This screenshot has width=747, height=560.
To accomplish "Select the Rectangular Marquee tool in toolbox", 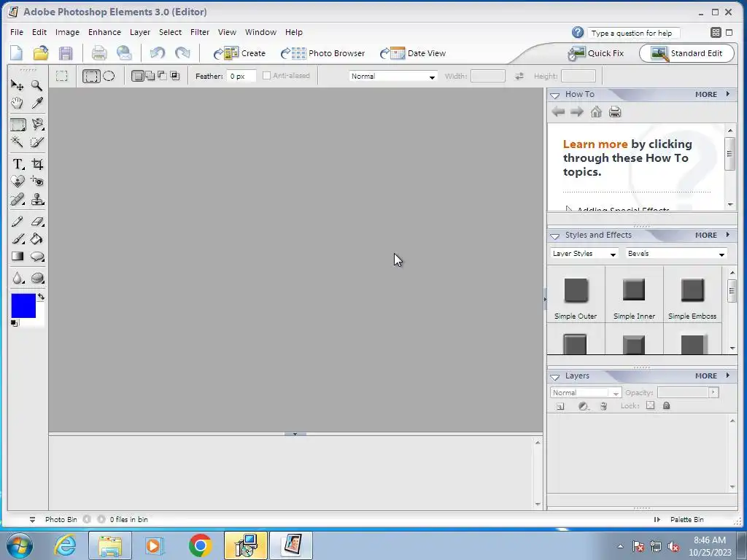I will point(18,125).
